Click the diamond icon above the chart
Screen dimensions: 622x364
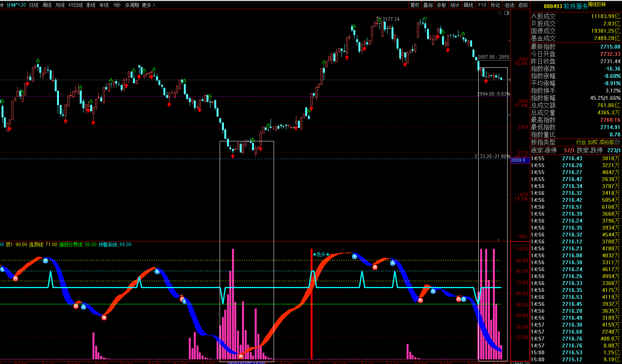(x=500, y=13)
